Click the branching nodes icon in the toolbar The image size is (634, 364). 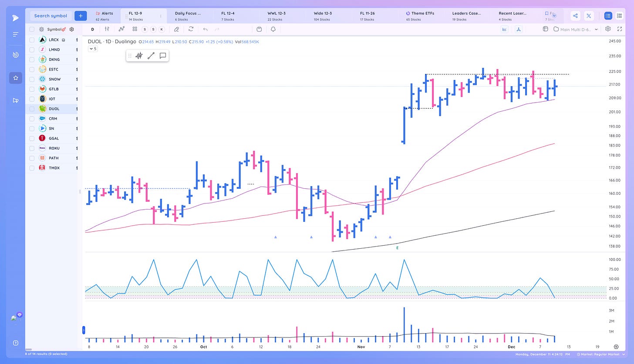(519, 29)
